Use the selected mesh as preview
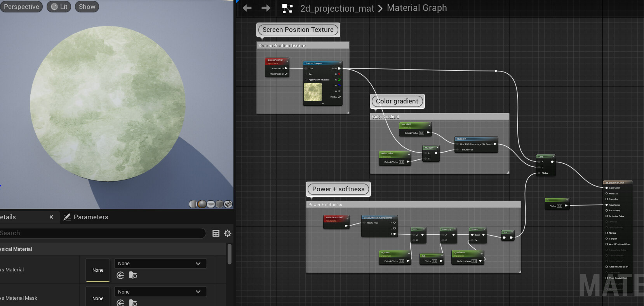644x306 pixels. [x=228, y=204]
